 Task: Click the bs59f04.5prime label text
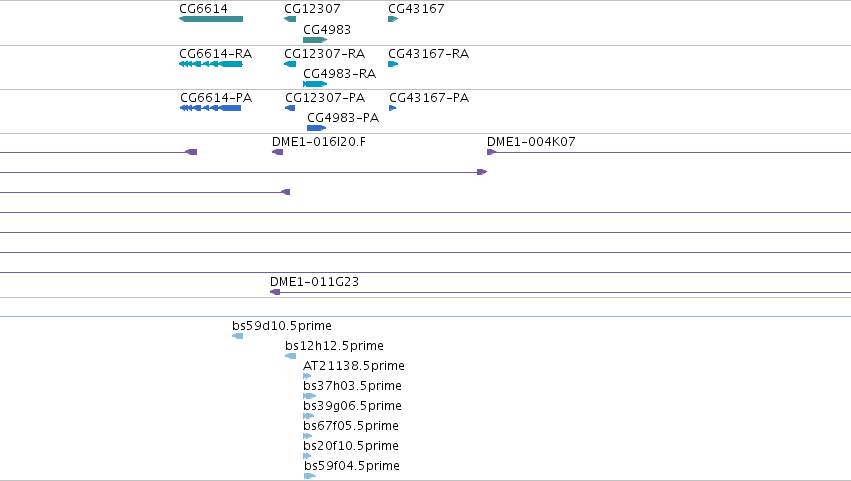352,466
